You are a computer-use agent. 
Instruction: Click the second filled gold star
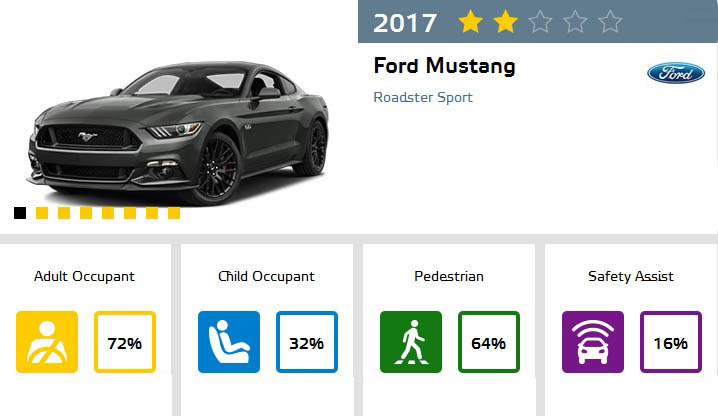[x=505, y=22]
